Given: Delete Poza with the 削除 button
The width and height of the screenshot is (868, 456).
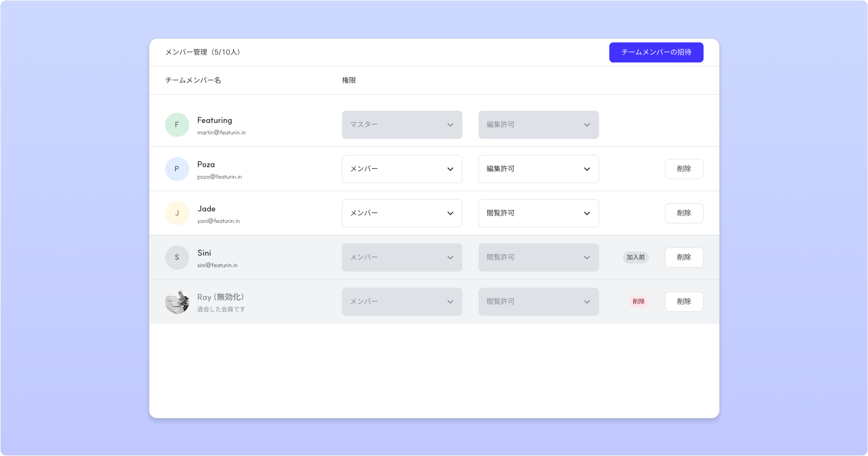Looking at the screenshot, I should coord(684,169).
